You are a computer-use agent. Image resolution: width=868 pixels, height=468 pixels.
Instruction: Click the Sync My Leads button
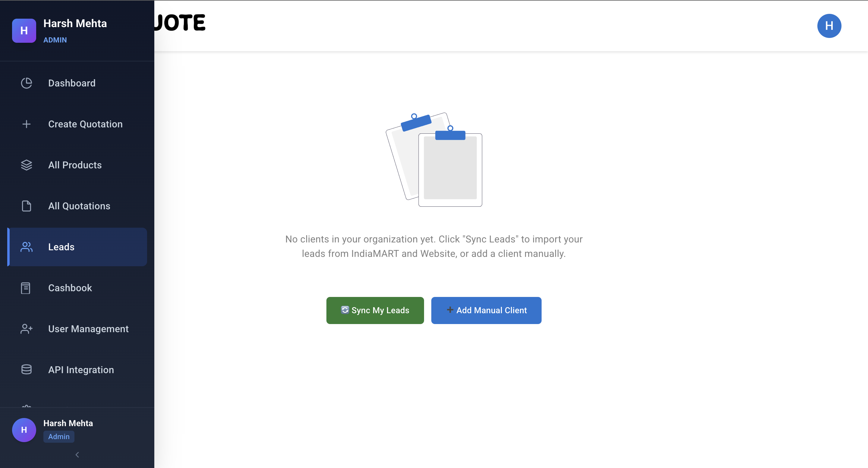[375, 310]
